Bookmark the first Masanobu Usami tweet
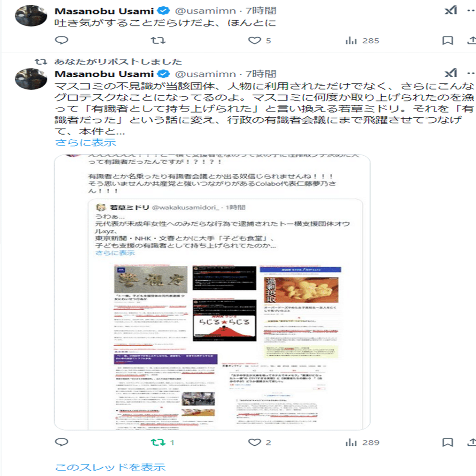476x476 pixels. (x=447, y=40)
